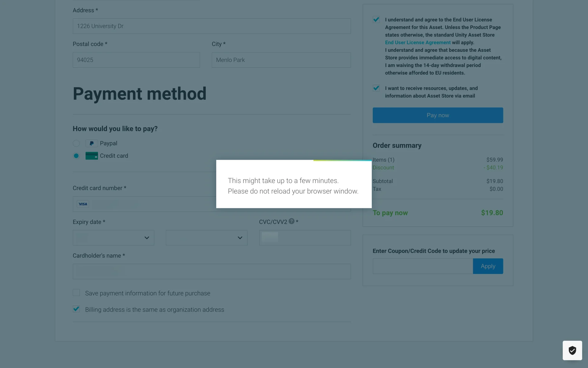Image resolution: width=588 pixels, height=368 pixels.
Task: Click the Cardholder's name field
Action: [x=212, y=271]
